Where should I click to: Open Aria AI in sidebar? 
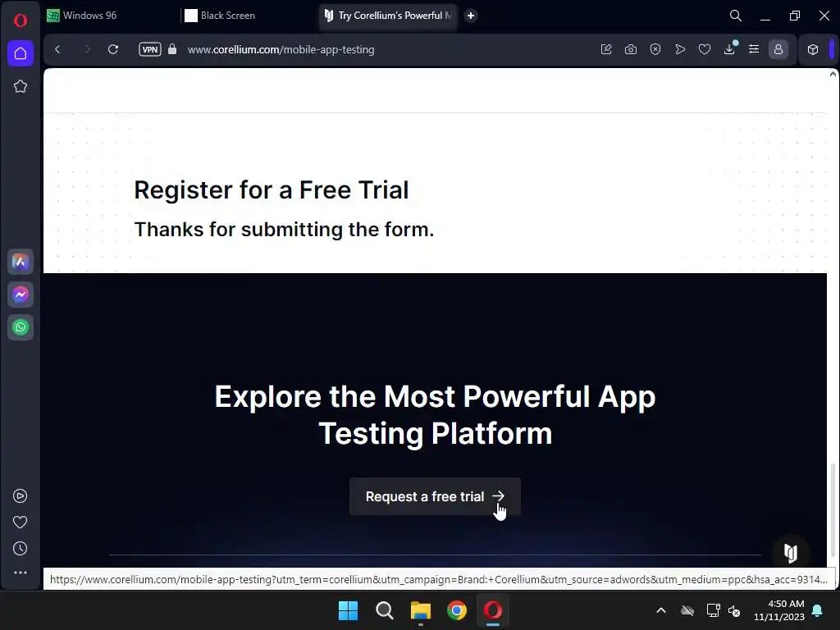[x=21, y=262]
